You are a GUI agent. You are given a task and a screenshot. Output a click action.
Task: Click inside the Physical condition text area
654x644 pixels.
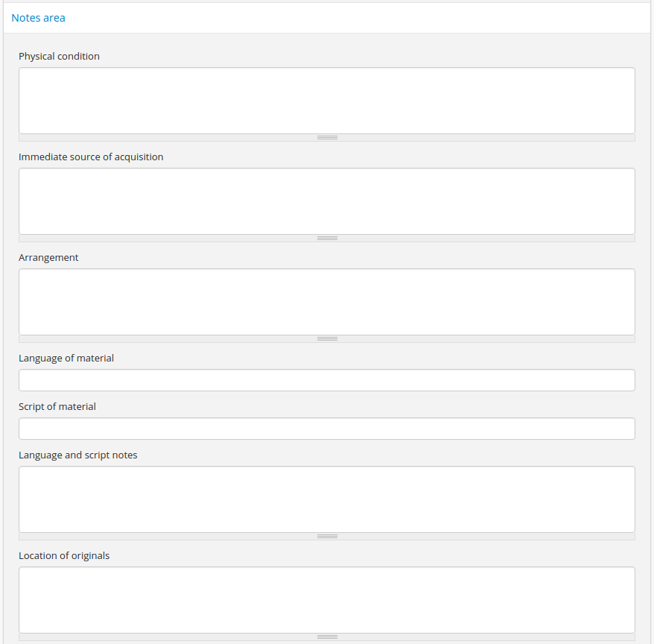tap(326, 101)
